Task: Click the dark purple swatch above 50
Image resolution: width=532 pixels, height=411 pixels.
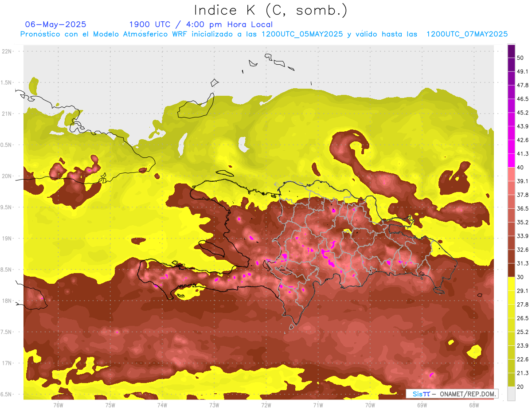Action: [x=511, y=51]
